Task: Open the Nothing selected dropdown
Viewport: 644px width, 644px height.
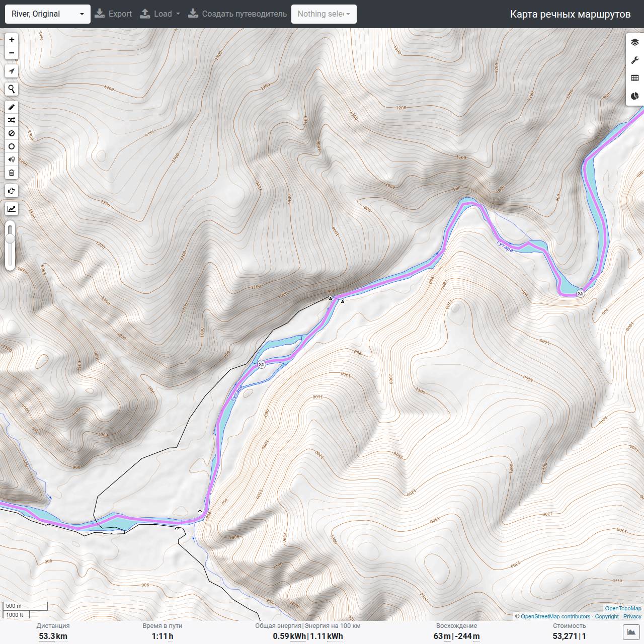Action: pyautogui.click(x=324, y=14)
